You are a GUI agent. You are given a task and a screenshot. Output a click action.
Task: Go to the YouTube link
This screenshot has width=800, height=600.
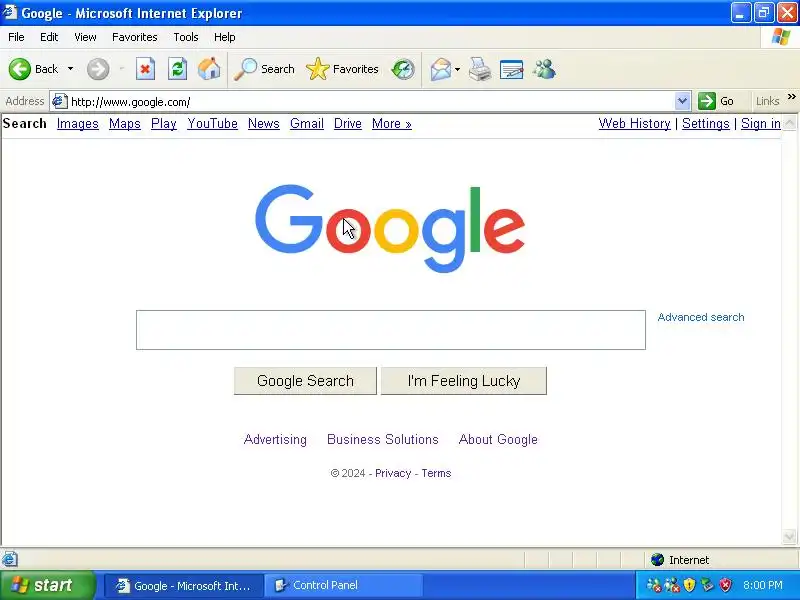212,123
